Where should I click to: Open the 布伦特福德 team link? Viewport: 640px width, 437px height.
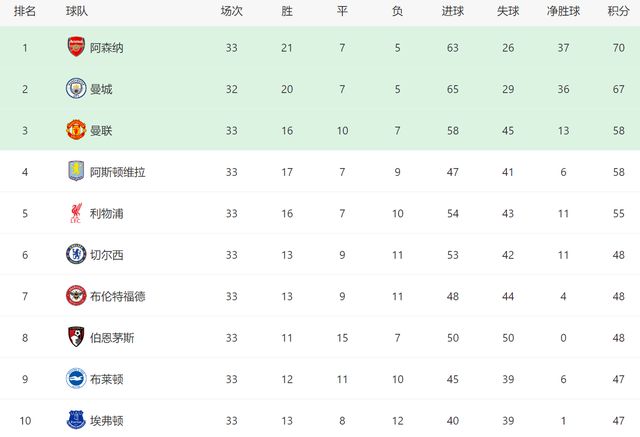point(118,296)
